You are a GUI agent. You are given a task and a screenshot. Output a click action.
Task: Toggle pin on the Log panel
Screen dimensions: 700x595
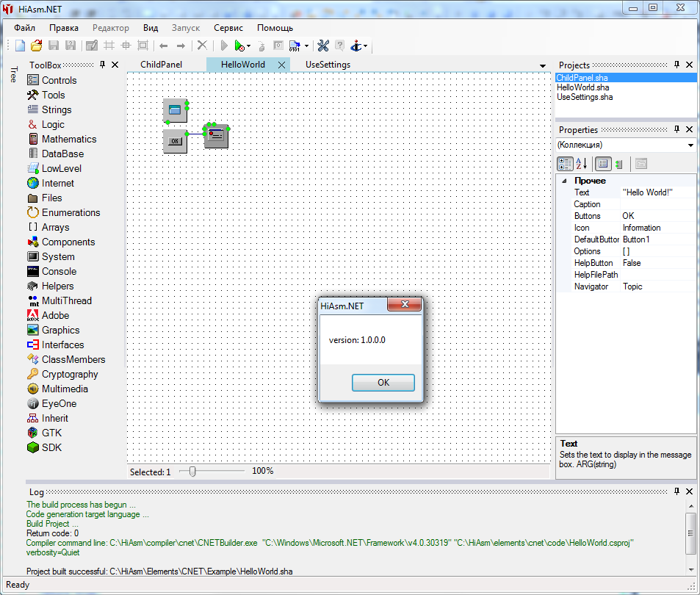coord(676,491)
